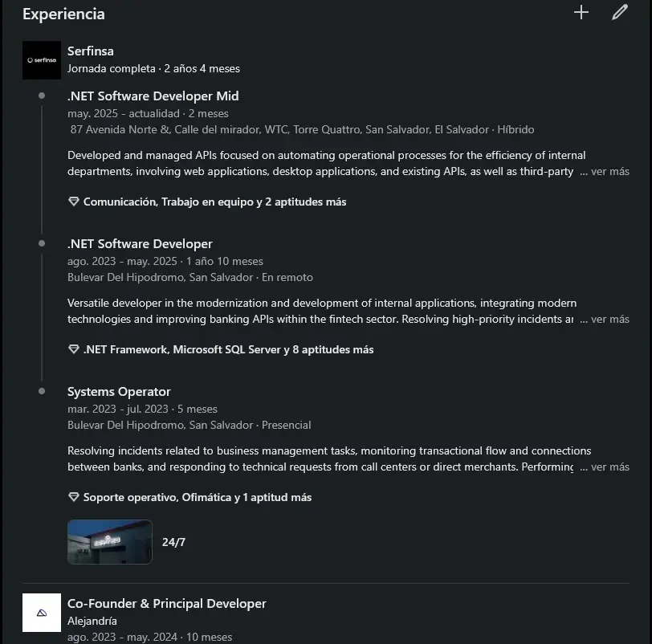Open "Soporte operativo, Ofimática y 1 aptitud más"
Viewport: 652px width, 644px height.
point(198,497)
